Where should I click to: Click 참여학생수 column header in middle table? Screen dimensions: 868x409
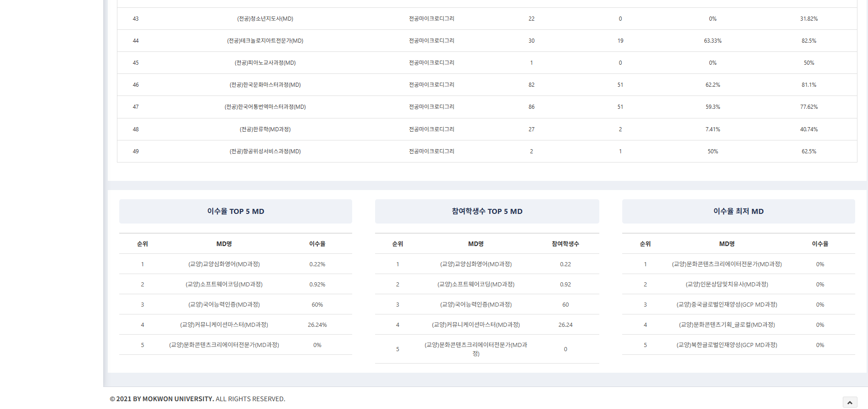(x=565, y=244)
